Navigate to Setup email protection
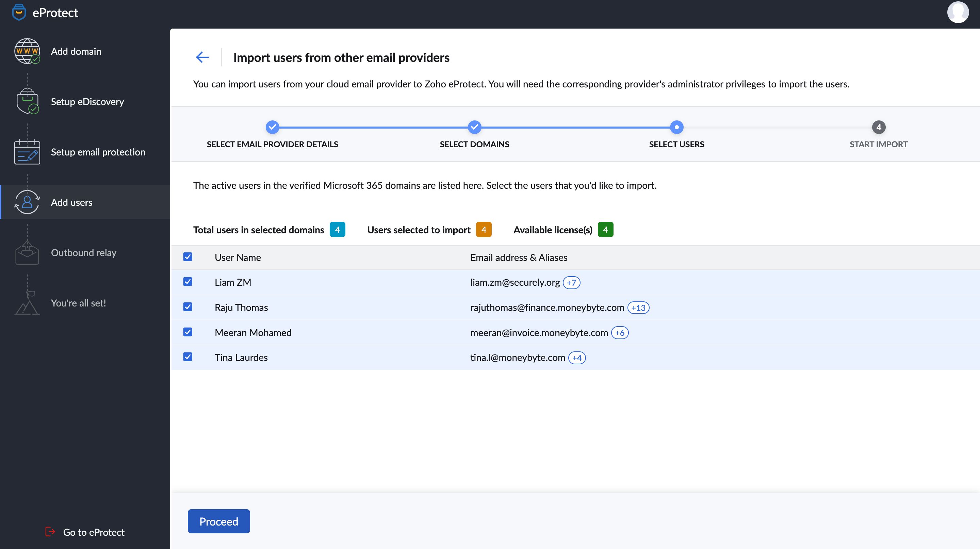Screen dimensions: 980x549 (98, 151)
